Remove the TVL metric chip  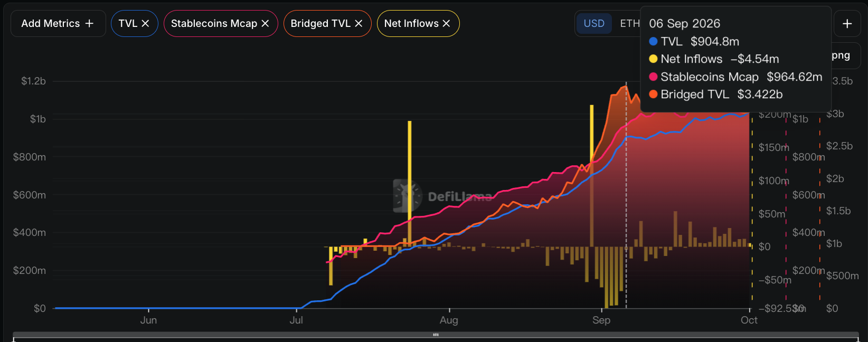145,24
